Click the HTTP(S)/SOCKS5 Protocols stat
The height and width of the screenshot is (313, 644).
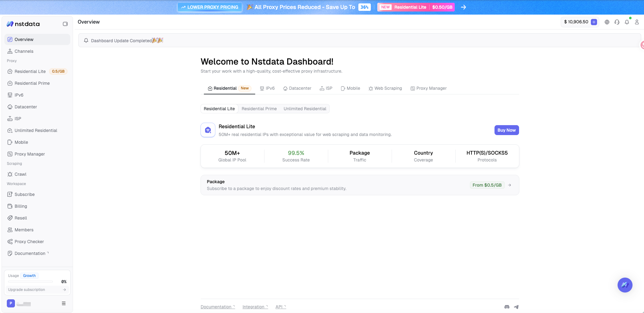487,156
